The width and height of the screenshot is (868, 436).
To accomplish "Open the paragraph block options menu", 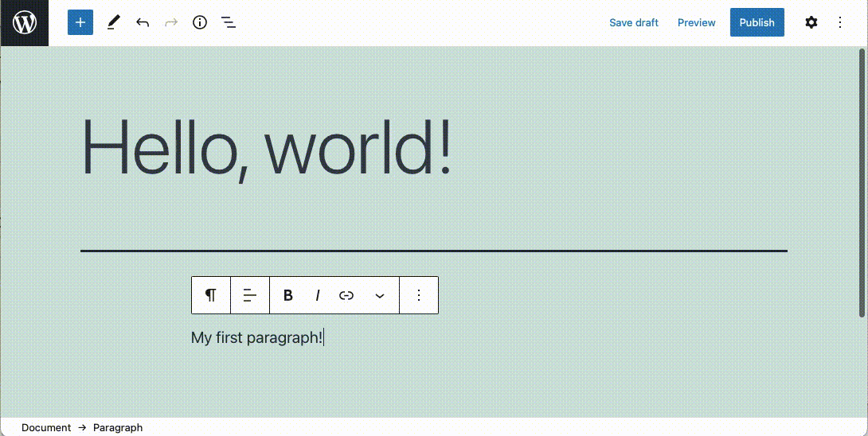I will pyautogui.click(x=419, y=295).
